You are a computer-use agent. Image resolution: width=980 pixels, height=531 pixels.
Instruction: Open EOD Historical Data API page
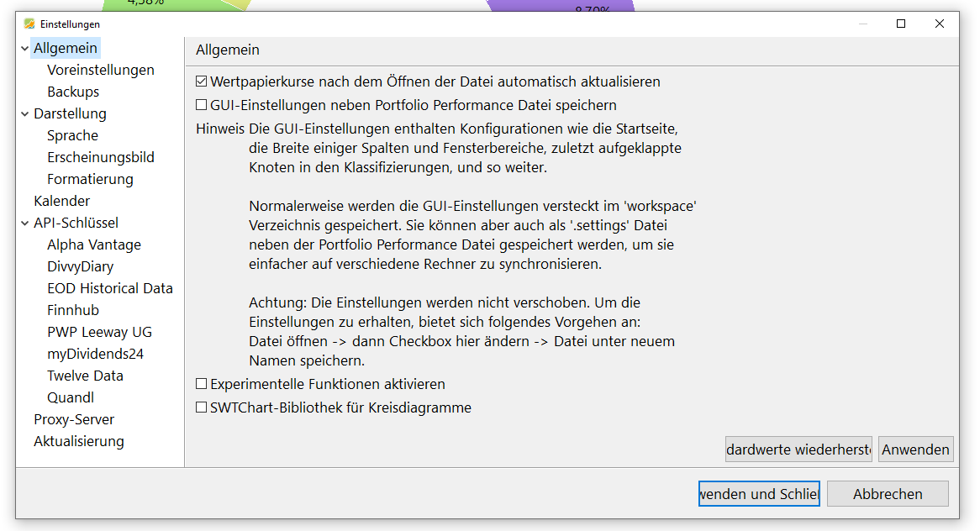[x=110, y=289]
